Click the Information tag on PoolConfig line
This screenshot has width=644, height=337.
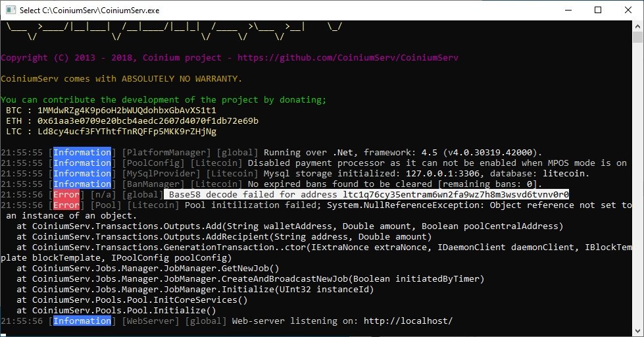(x=82, y=163)
